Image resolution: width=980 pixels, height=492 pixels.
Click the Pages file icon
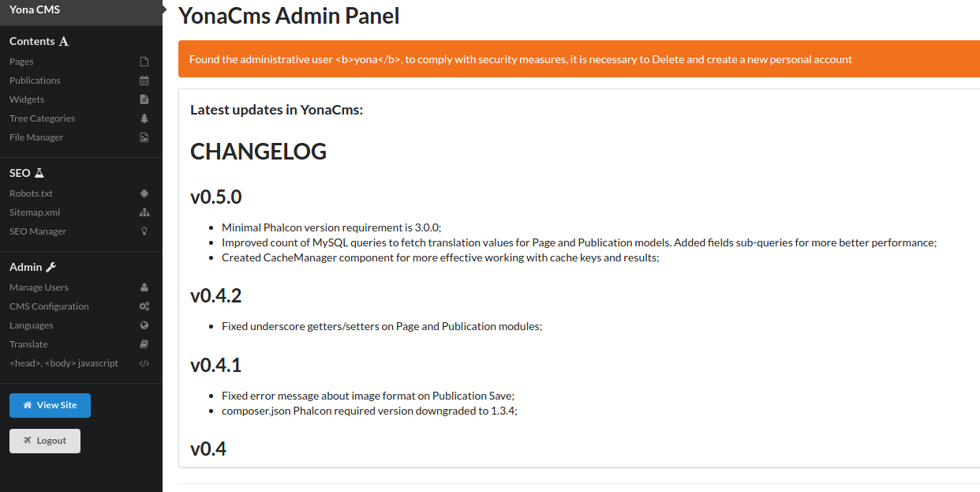tap(144, 62)
